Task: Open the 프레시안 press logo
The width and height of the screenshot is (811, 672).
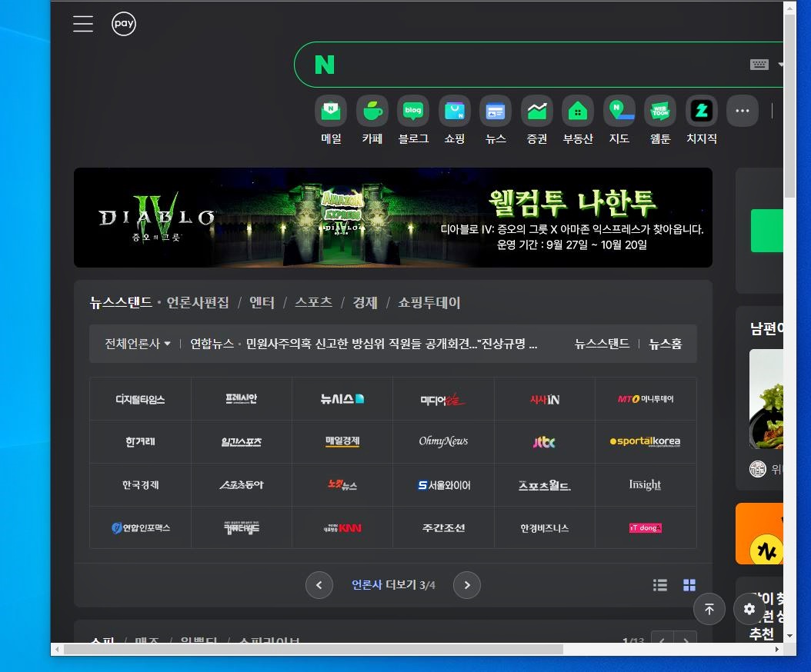Action: (241, 399)
